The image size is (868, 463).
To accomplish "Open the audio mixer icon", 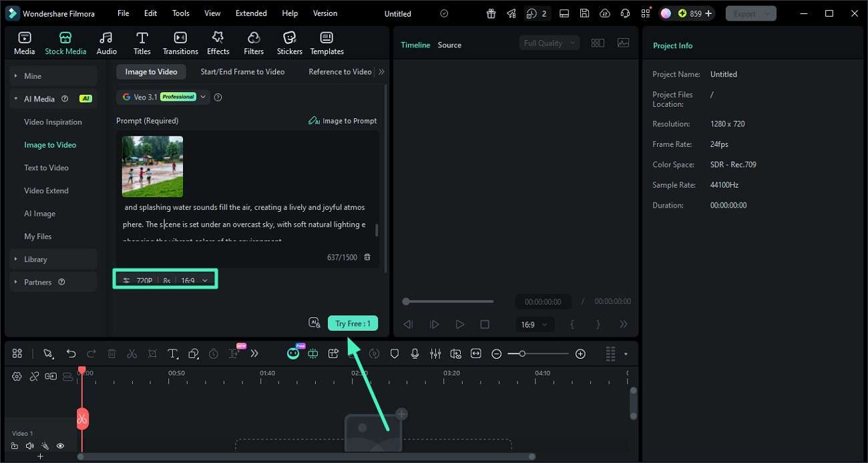I will (x=435, y=353).
